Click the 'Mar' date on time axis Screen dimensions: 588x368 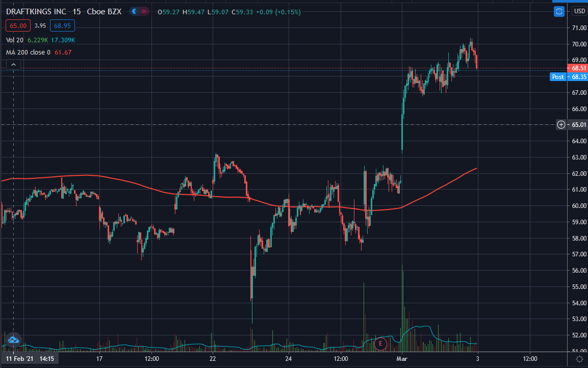pos(402,358)
